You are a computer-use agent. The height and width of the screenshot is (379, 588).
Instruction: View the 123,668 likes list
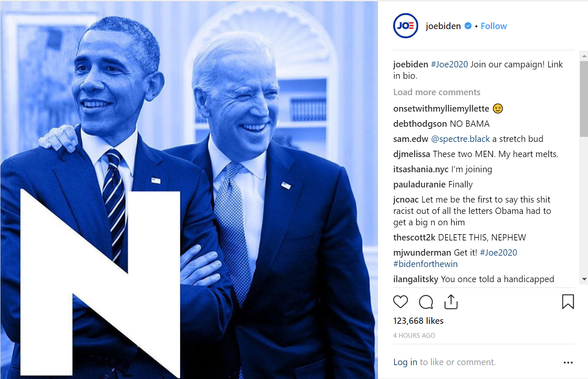[x=418, y=321]
